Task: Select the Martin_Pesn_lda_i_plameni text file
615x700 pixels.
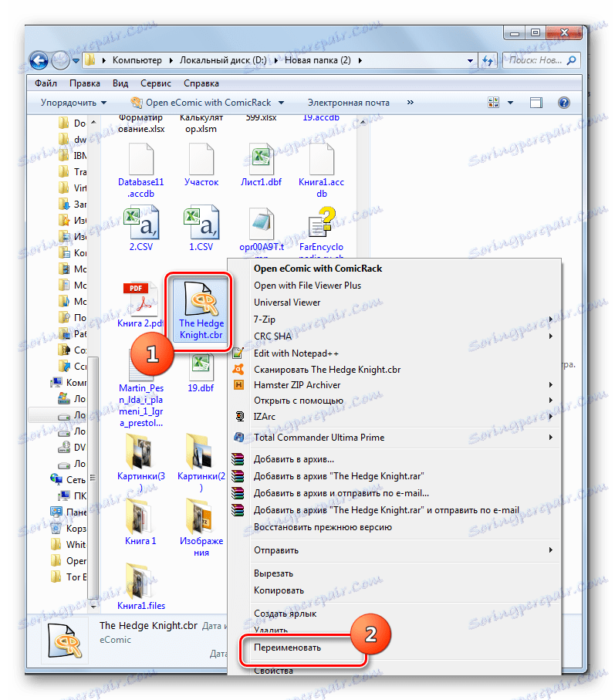Action: [x=141, y=389]
